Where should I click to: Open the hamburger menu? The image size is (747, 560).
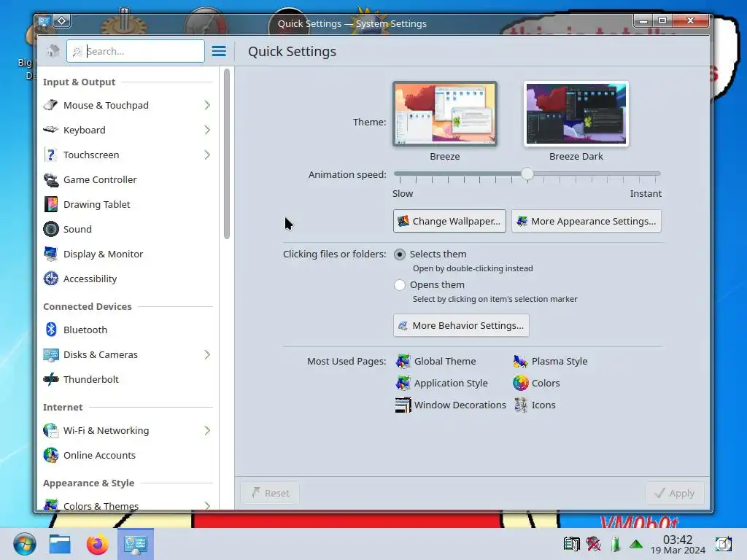tap(219, 51)
